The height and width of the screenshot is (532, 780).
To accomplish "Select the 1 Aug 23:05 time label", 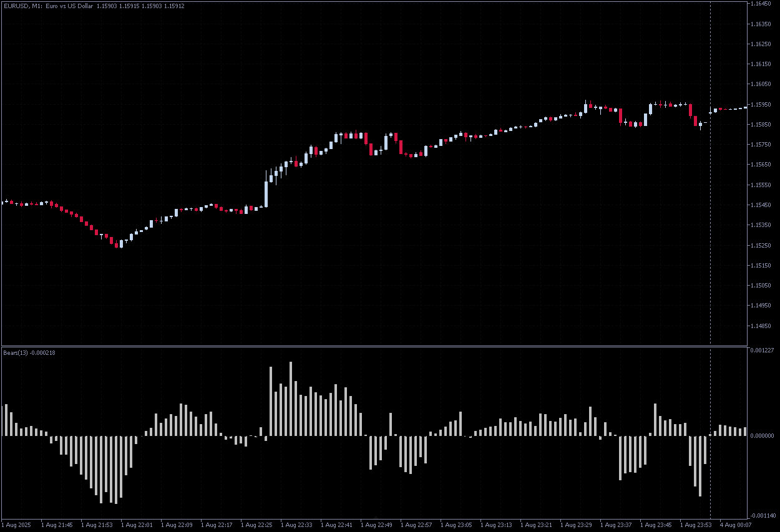I will (x=456, y=525).
